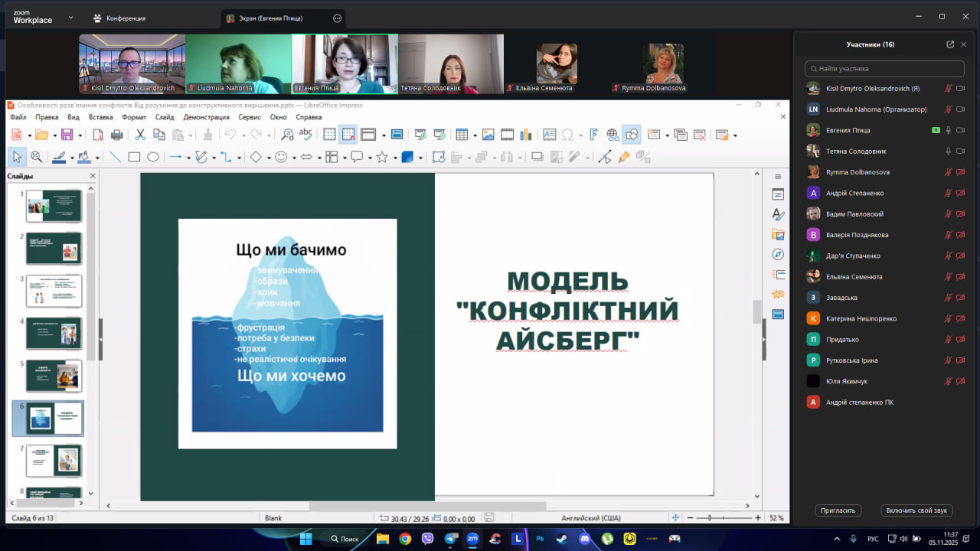This screenshot has width=980, height=551.
Task: Click the Zoom & Pan magnifier tool
Action: point(36,157)
